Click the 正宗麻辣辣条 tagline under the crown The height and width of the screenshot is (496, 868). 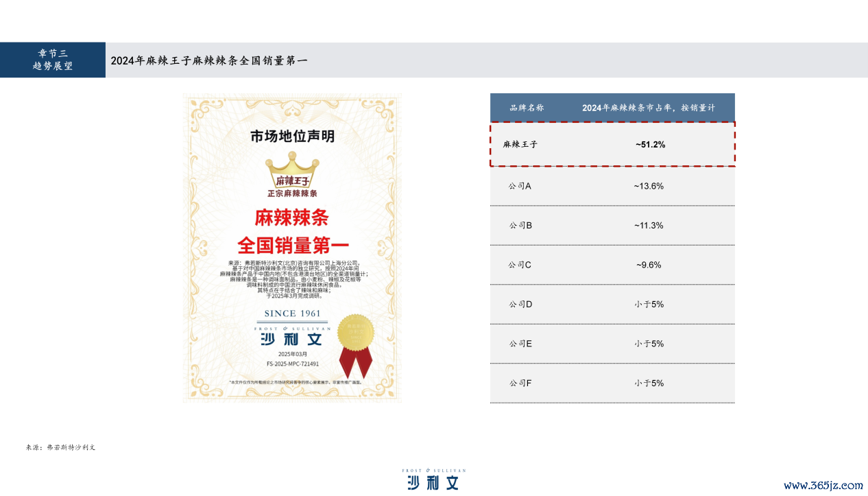[x=293, y=194]
